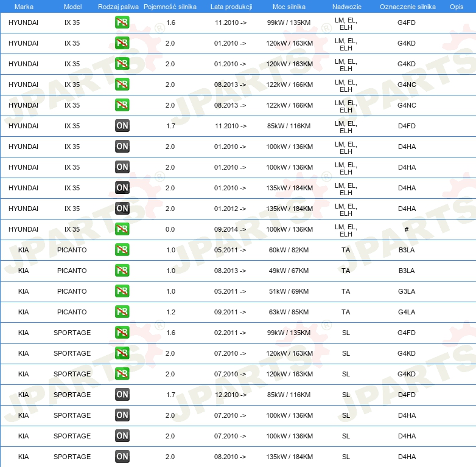The image size is (476, 467).
Task: Click the Oznaczenie silnika column header
Action: [407, 7]
